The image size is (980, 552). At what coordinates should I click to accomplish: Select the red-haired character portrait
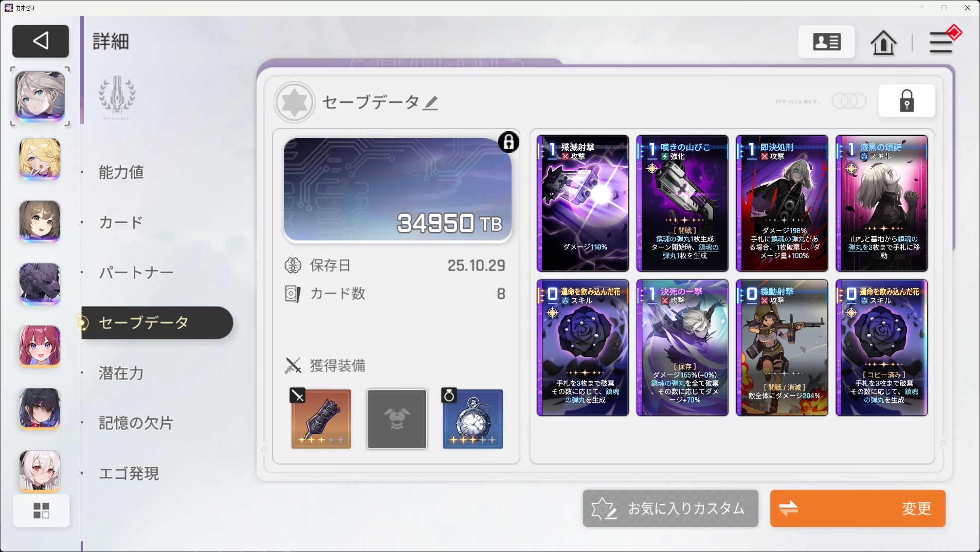[x=40, y=346]
